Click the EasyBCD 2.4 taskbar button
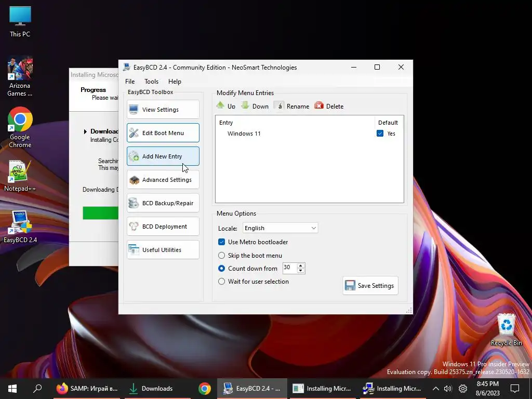 (252, 389)
